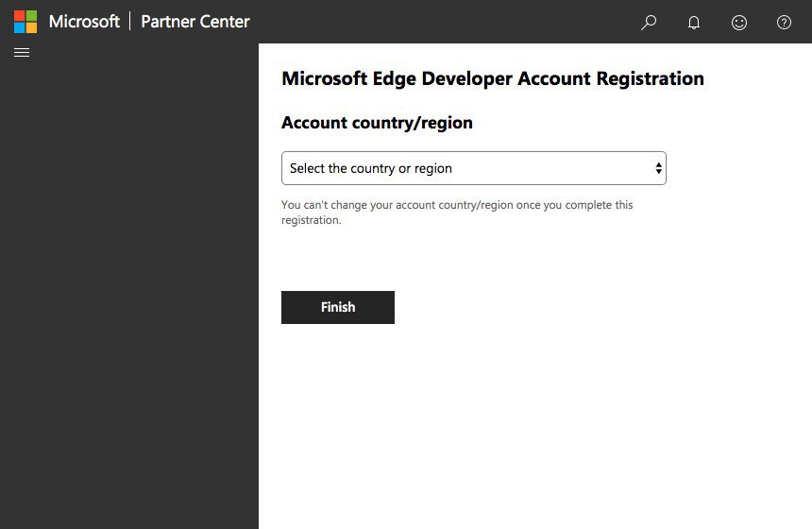
Task: Click the Microsoft wordmark in header
Action: [x=84, y=22]
